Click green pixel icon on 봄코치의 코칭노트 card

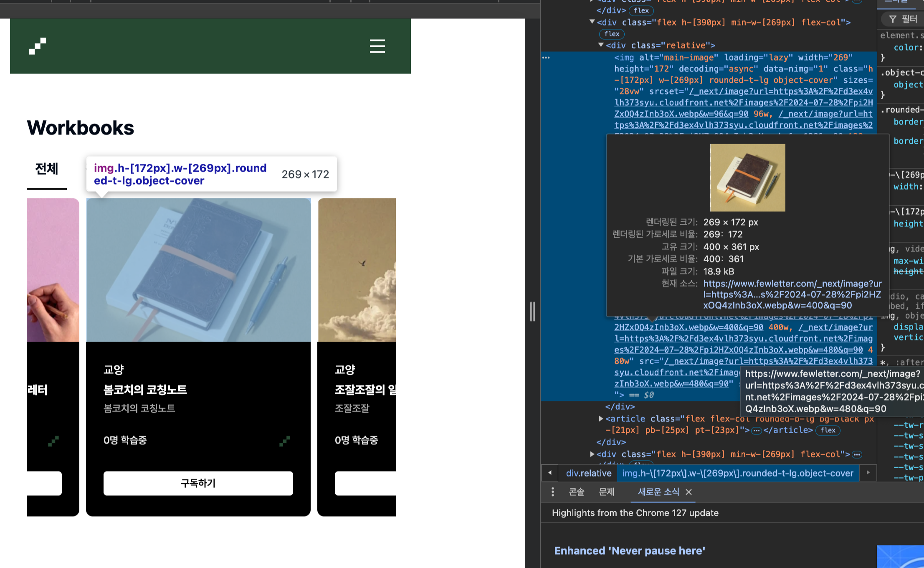click(285, 441)
